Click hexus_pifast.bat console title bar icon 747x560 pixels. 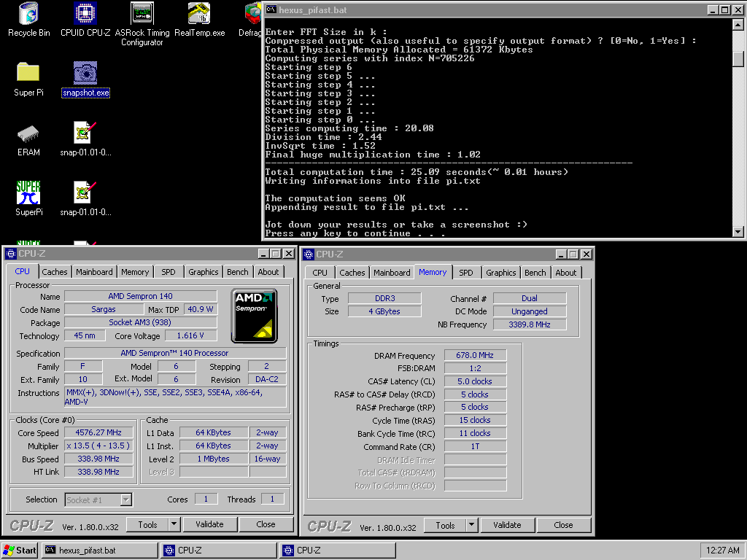[x=271, y=9]
